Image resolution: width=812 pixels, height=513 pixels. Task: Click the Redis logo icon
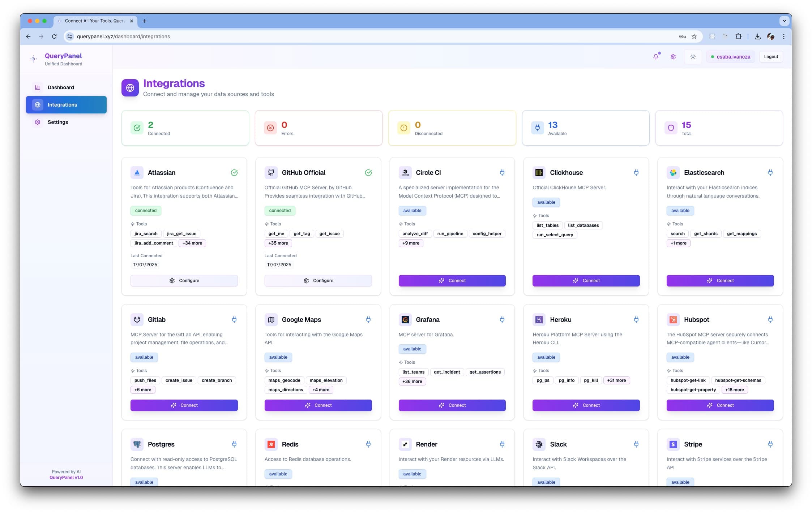(x=271, y=444)
